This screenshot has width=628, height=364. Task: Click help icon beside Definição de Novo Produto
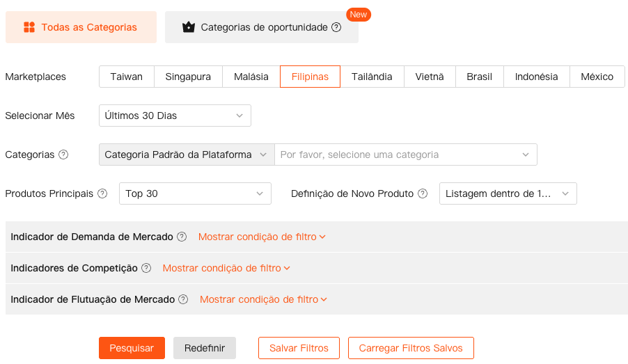tap(423, 193)
